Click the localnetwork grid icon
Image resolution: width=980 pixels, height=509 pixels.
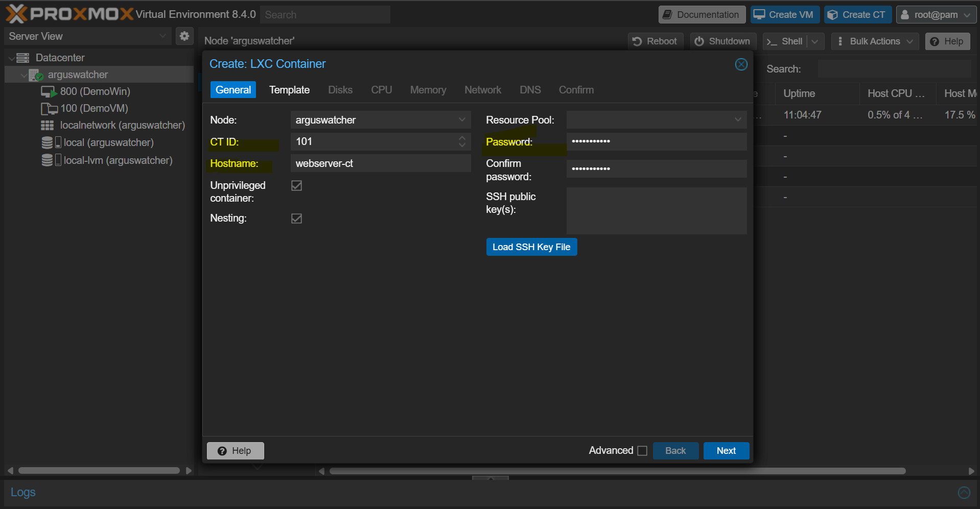[48, 126]
